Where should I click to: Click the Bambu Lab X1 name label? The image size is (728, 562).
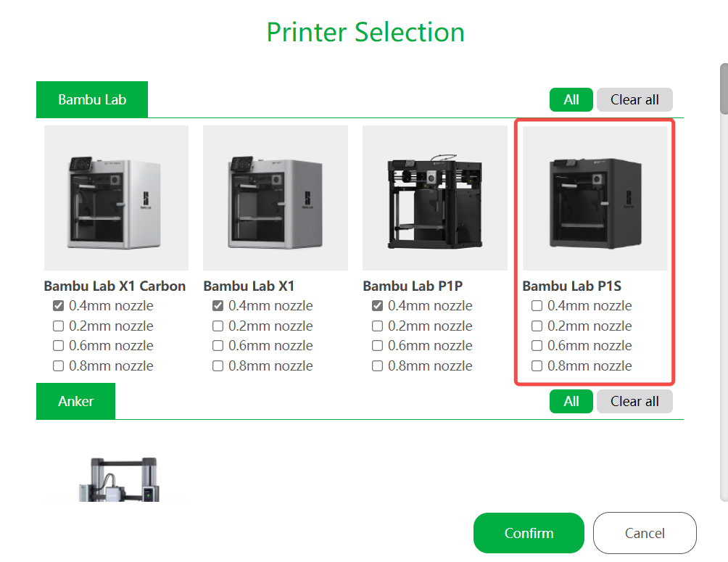[x=249, y=286]
